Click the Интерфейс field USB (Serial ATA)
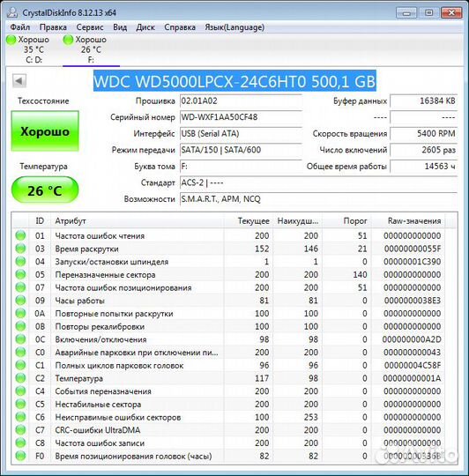 pos(241,134)
